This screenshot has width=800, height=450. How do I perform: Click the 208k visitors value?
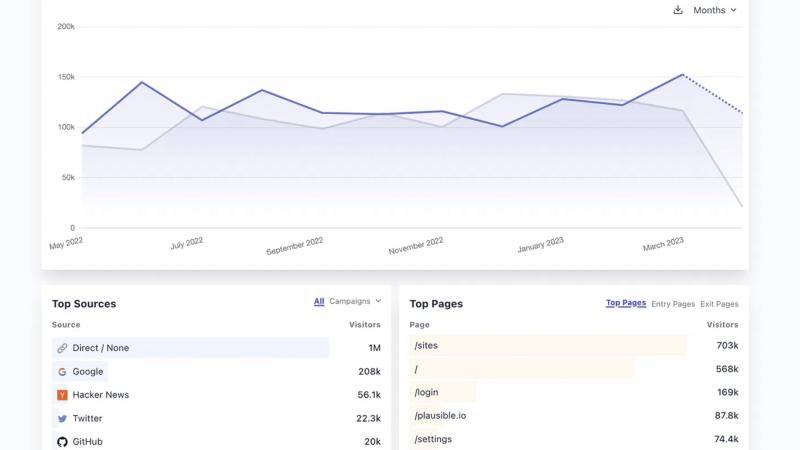tap(369, 371)
